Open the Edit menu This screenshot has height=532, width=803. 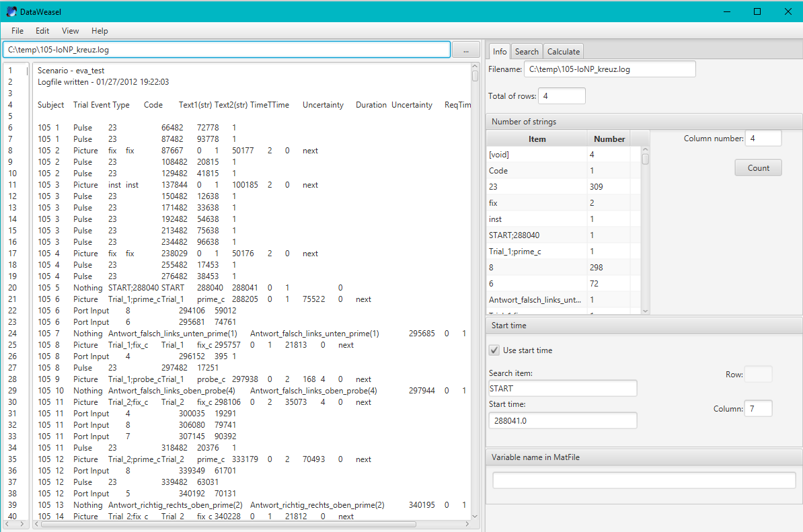click(42, 31)
